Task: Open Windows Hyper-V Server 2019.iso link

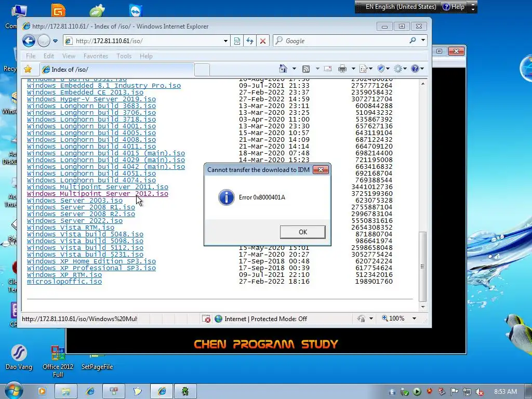Action: pos(91,99)
